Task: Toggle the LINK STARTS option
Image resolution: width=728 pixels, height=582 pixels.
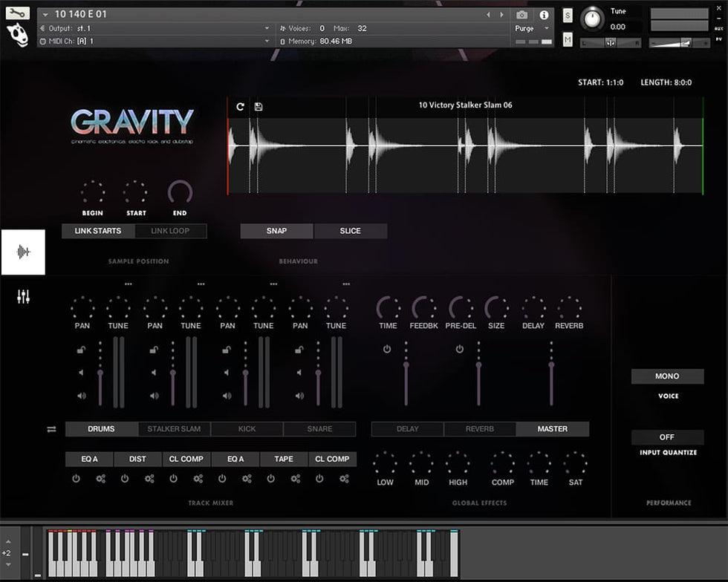Action: pyautogui.click(x=98, y=231)
